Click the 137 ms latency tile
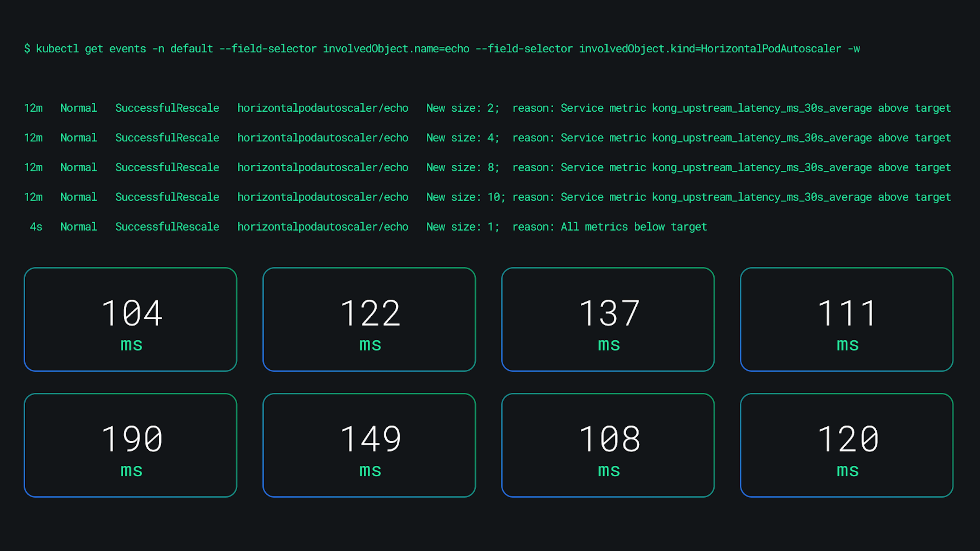 tap(608, 319)
